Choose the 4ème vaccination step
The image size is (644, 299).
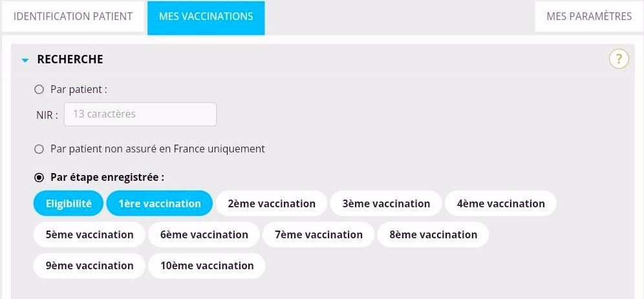point(500,203)
